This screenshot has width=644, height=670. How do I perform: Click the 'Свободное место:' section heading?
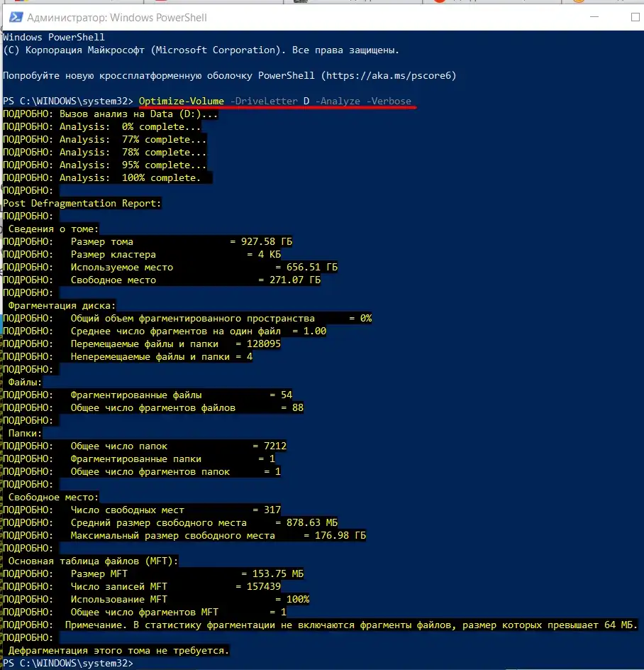[x=53, y=498]
